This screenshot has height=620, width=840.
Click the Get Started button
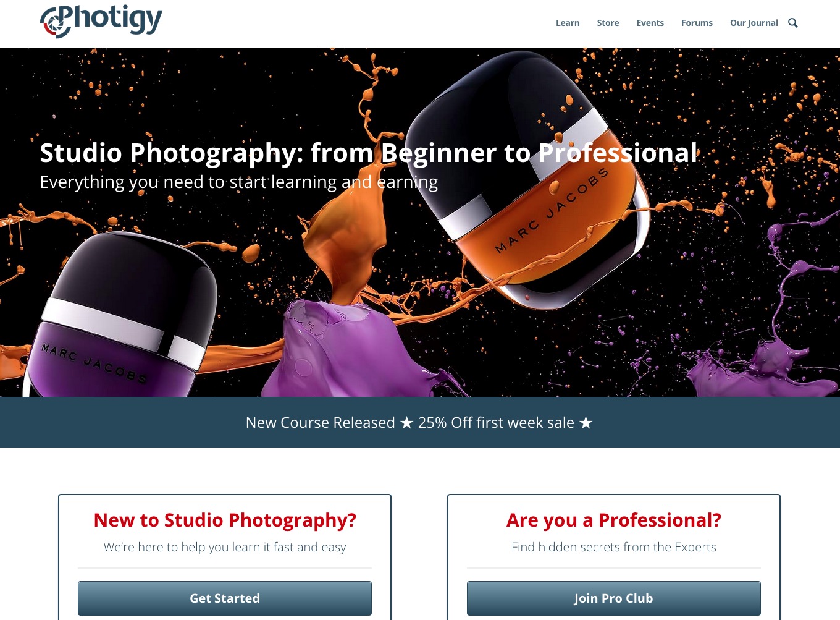click(225, 598)
